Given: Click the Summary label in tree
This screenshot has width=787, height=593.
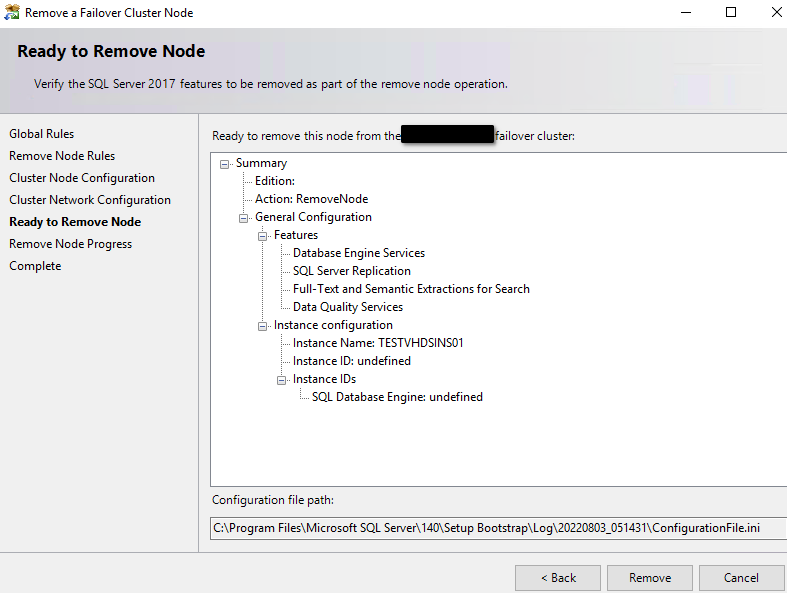Looking at the screenshot, I should coord(261,163).
